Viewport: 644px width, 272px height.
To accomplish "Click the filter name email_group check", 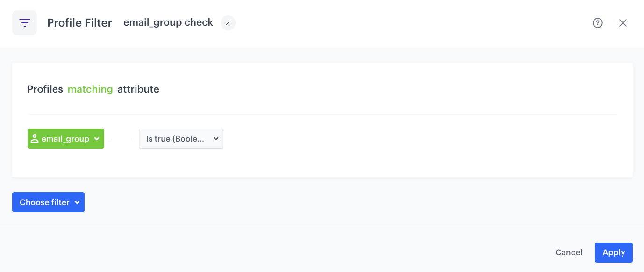I will tap(168, 22).
